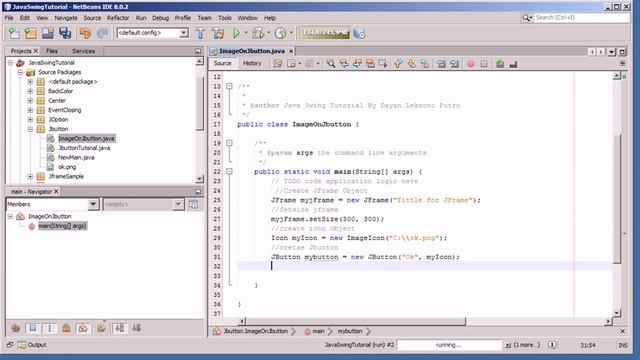This screenshot has height=360, width=640.
Task: Click Find Previous Occurrence editor icon
Action: coord(344,64)
